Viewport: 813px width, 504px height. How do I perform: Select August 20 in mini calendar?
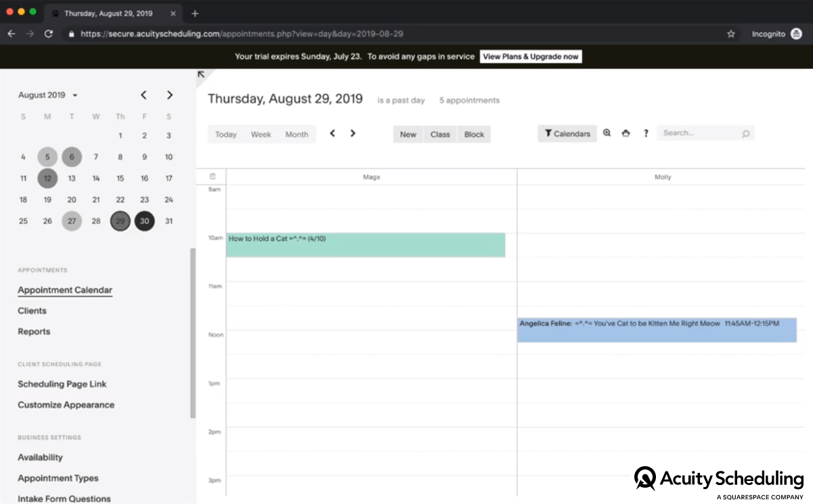click(72, 200)
